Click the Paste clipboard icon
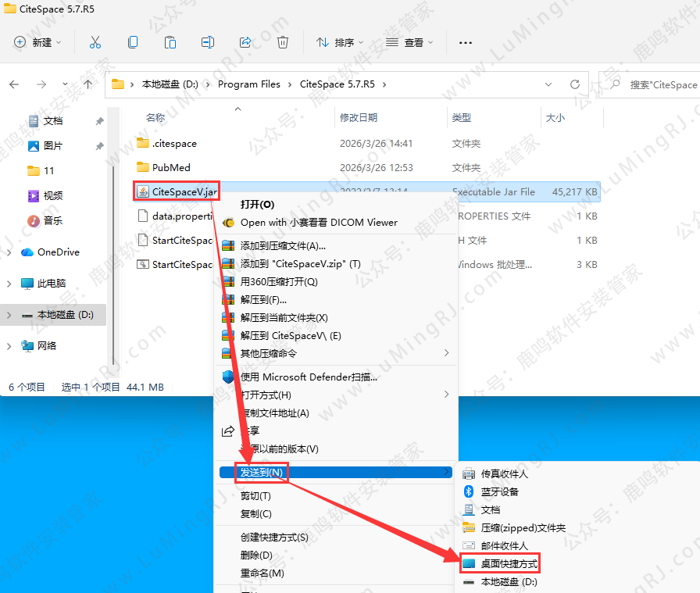The image size is (700, 593). (x=170, y=42)
